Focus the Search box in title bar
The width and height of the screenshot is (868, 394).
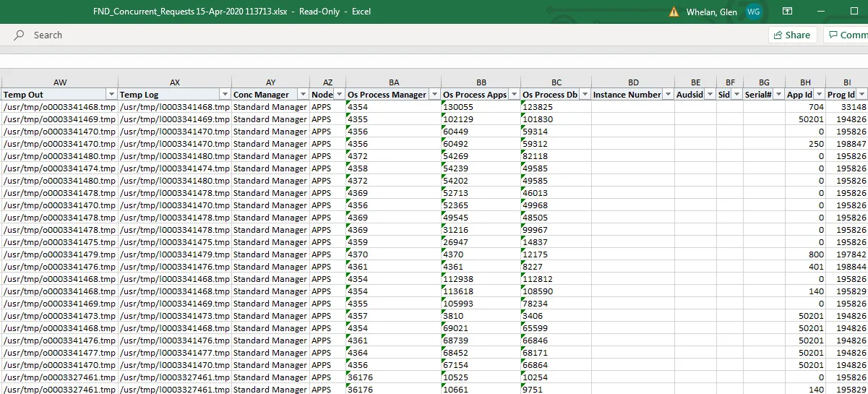click(48, 35)
